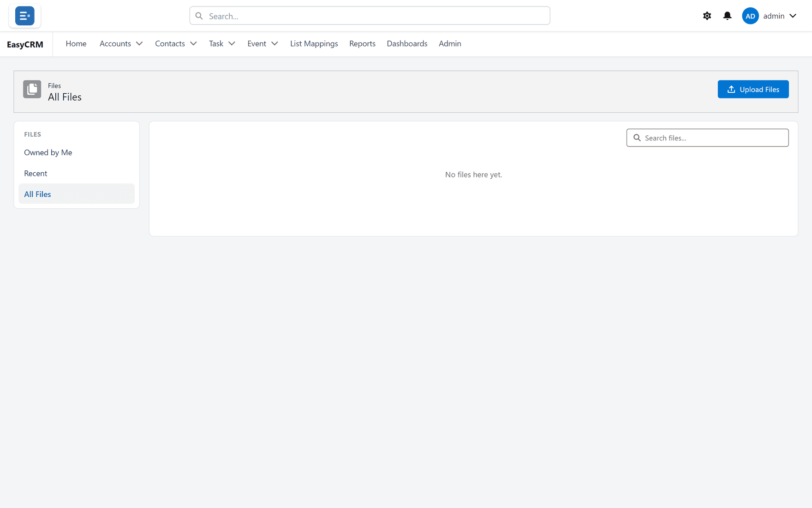Click the EasyCRM app logo icon
This screenshot has width=812, height=508.
25,16
